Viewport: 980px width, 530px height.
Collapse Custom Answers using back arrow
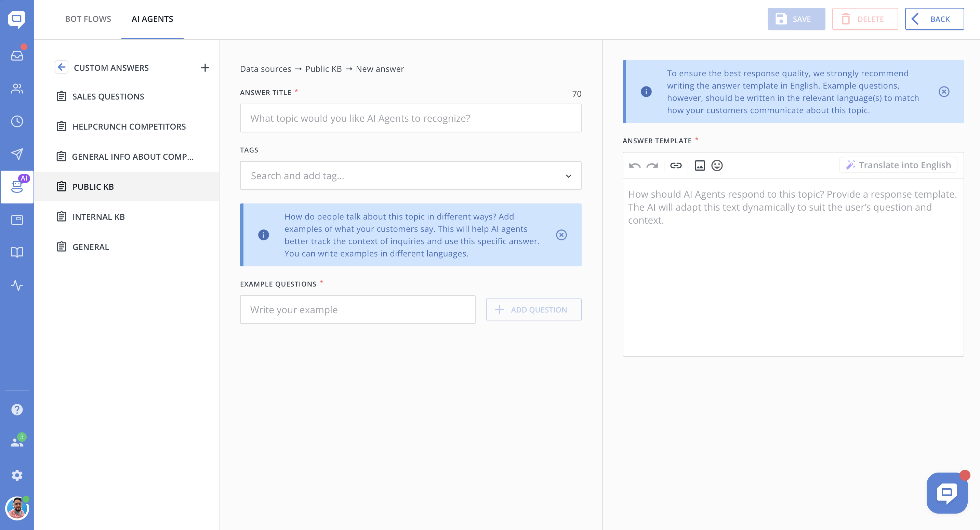tap(62, 67)
